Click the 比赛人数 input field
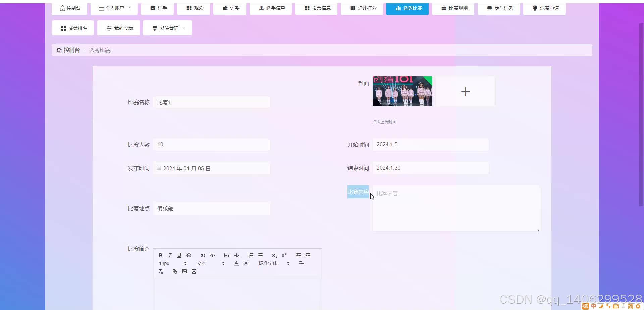The width and height of the screenshot is (644, 310). pyautogui.click(x=212, y=145)
